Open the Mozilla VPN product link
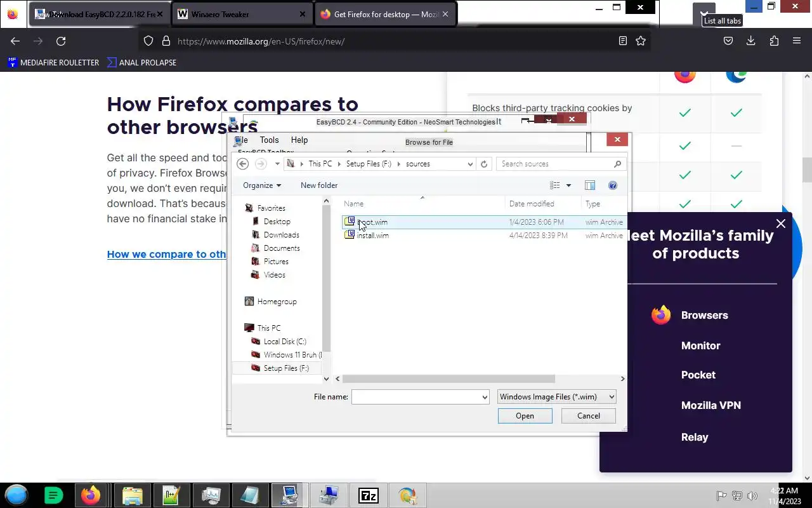Image resolution: width=812 pixels, height=508 pixels. coord(710,405)
